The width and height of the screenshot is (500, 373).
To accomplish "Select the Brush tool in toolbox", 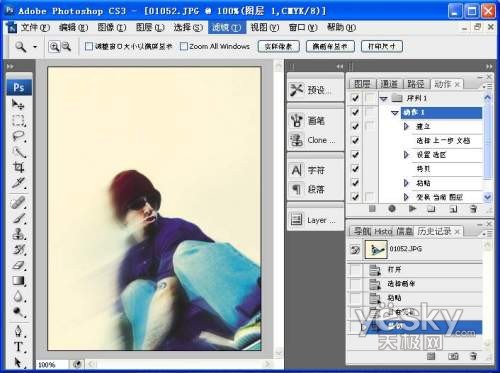I will (x=18, y=218).
